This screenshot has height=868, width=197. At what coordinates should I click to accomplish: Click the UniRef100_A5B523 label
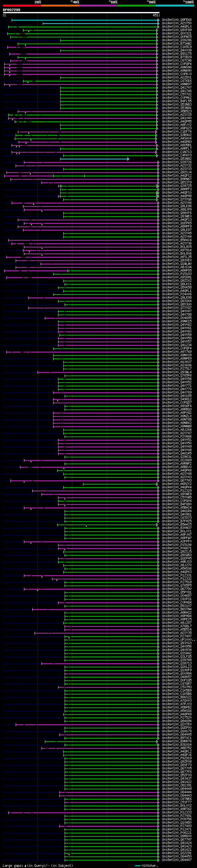[x=177, y=111]
